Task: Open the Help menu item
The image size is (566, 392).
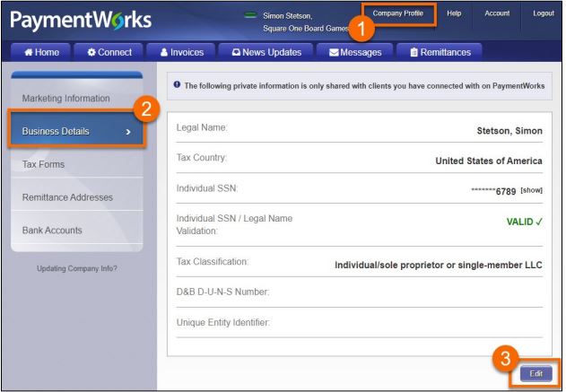Action: point(455,13)
